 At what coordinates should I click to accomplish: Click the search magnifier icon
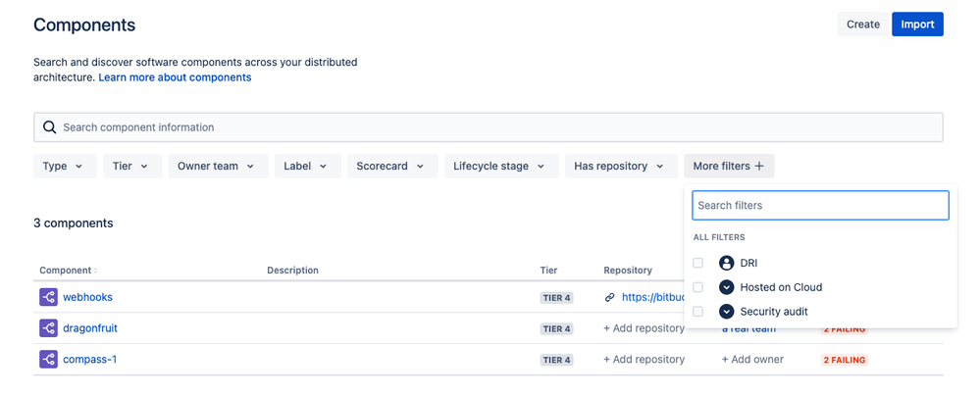50,127
